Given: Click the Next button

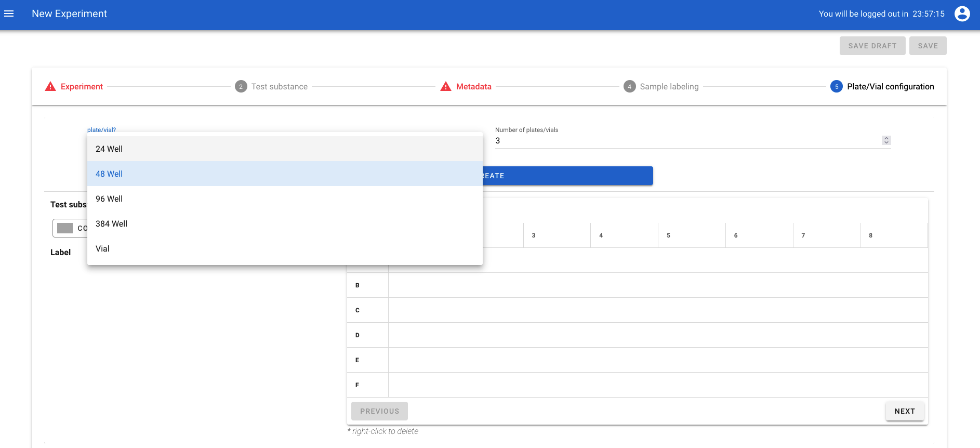Looking at the screenshot, I should pyautogui.click(x=904, y=411).
